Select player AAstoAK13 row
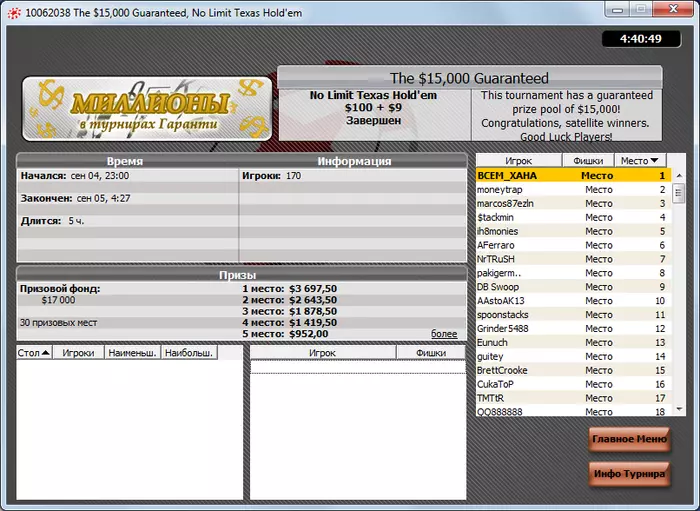The image size is (700, 511). click(574, 301)
